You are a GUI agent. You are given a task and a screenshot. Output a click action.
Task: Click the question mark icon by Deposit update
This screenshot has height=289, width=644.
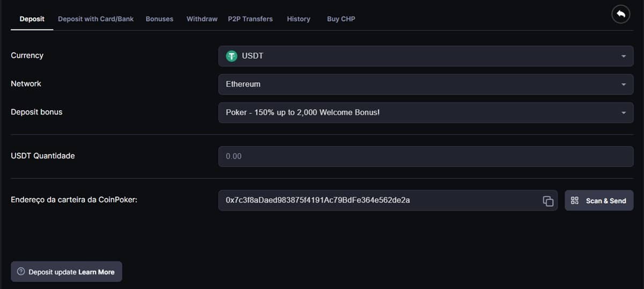click(x=21, y=272)
